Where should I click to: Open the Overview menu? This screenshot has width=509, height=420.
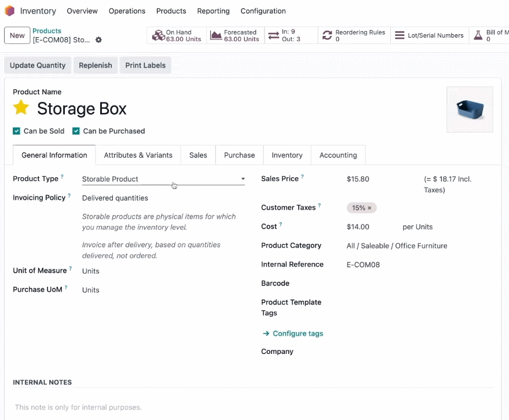tap(82, 11)
